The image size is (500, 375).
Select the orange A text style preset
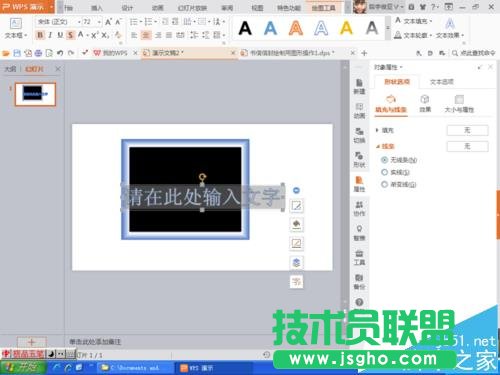296,28
